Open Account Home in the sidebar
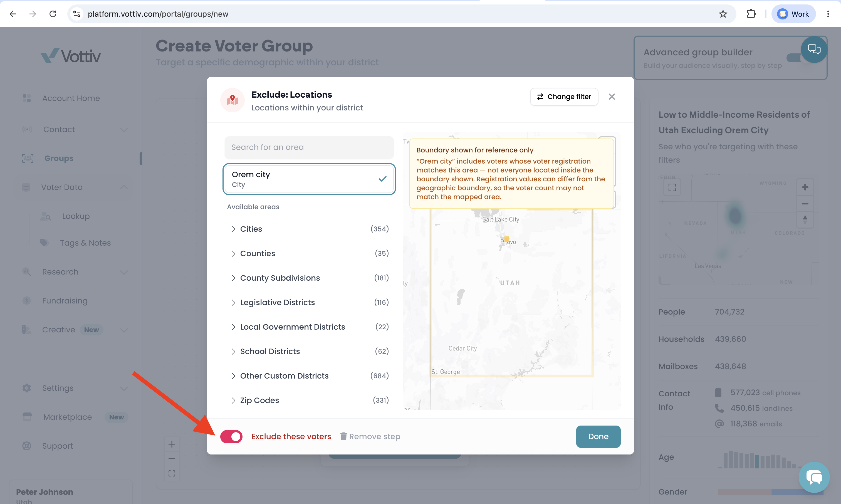 pos(71,98)
